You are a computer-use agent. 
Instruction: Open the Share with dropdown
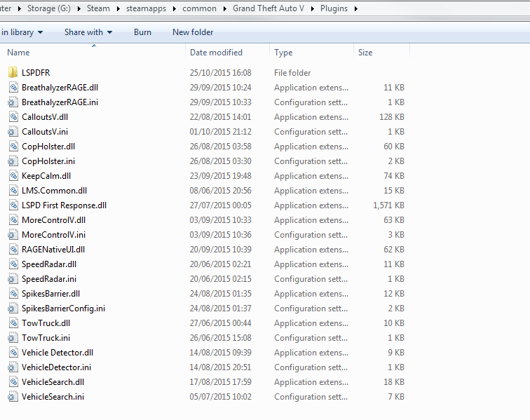(88, 32)
